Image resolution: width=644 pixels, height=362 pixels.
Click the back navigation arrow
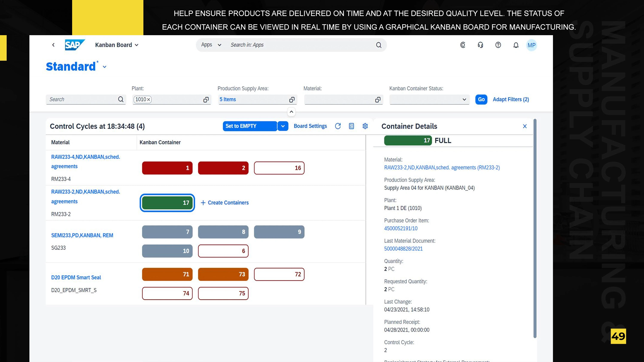pyautogui.click(x=53, y=45)
